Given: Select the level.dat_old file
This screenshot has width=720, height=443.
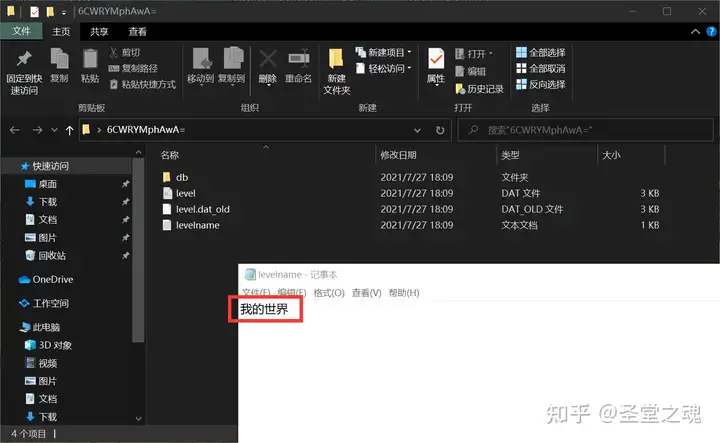Looking at the screenshot, I should (x=202, y=209).
